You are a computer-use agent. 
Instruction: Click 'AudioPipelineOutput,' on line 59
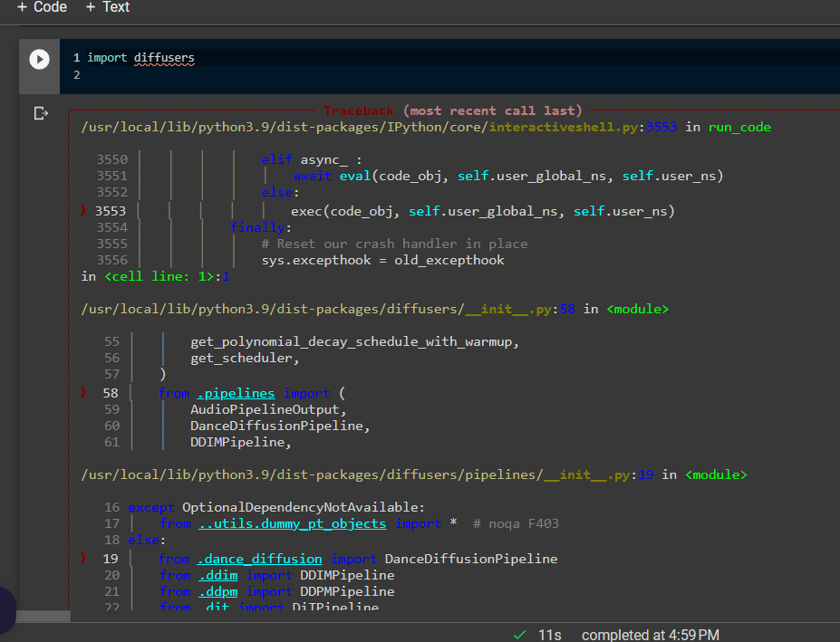click(268, 409)
